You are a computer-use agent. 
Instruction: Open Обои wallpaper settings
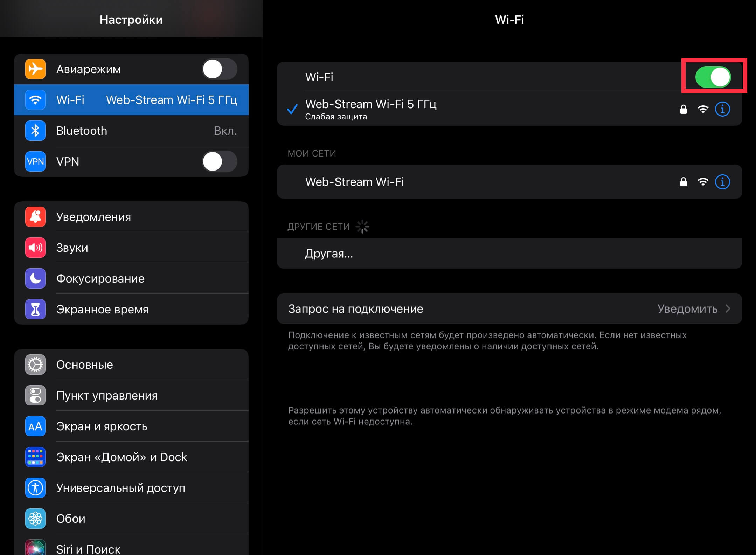pyautogui.click(x=71, y=519)
